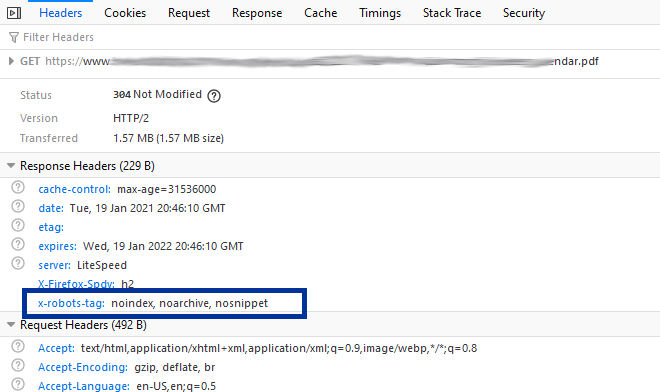Screen dimensions: 660x392
Task: Select the cache-control header name
Action: [75, 189]
